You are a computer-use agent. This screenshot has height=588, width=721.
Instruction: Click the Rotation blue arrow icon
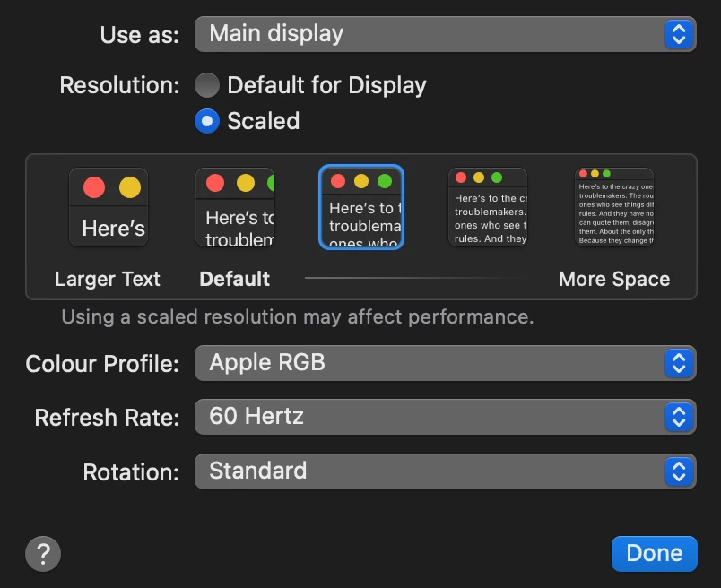[679, 471]
